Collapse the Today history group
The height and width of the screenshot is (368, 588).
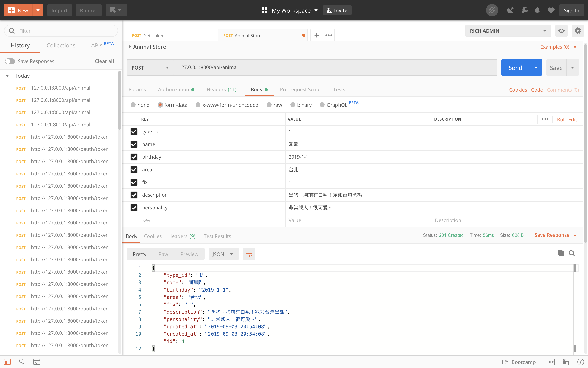[7, 76]
